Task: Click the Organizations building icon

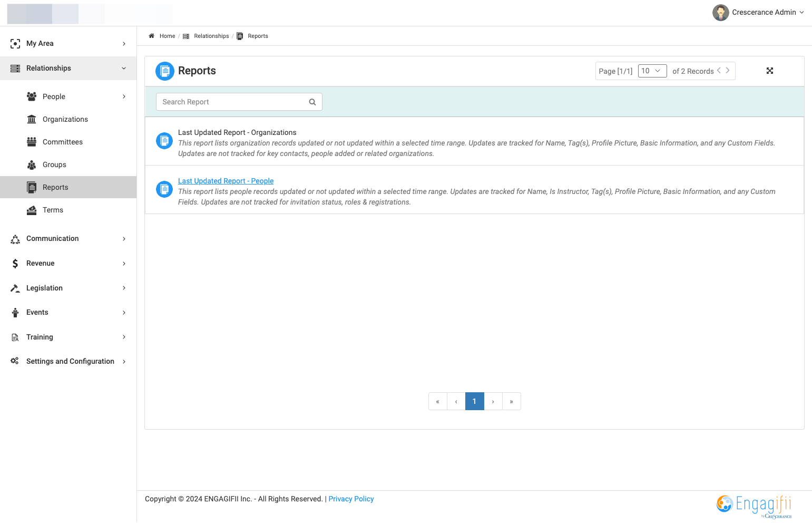Action: pos(32,119)
